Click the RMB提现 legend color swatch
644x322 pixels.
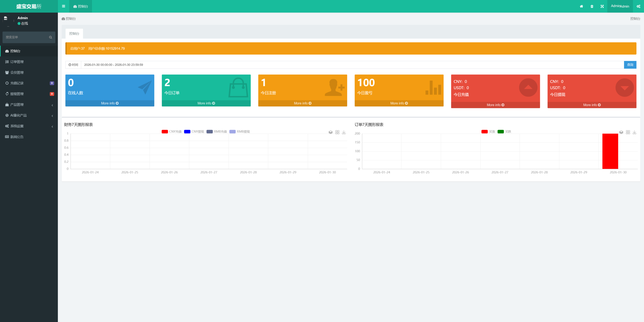(x=232, y=131)
